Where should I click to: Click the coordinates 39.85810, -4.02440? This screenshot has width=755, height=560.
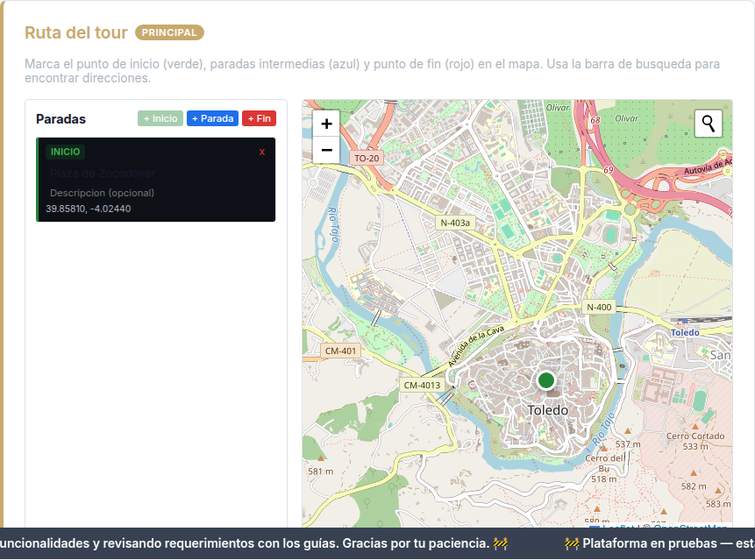point(88,209)
